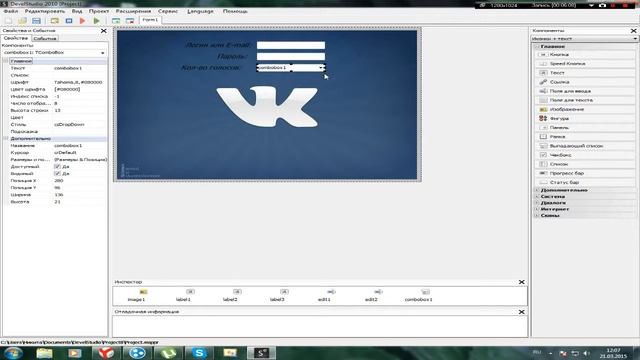The width and height of the screenshot is (640, 360).
Task: Collapse the Главное properties section
Action: 6,61
